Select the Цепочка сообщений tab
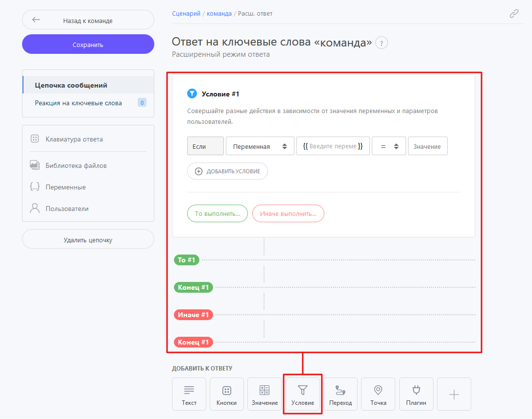 [x=71, y=85]
